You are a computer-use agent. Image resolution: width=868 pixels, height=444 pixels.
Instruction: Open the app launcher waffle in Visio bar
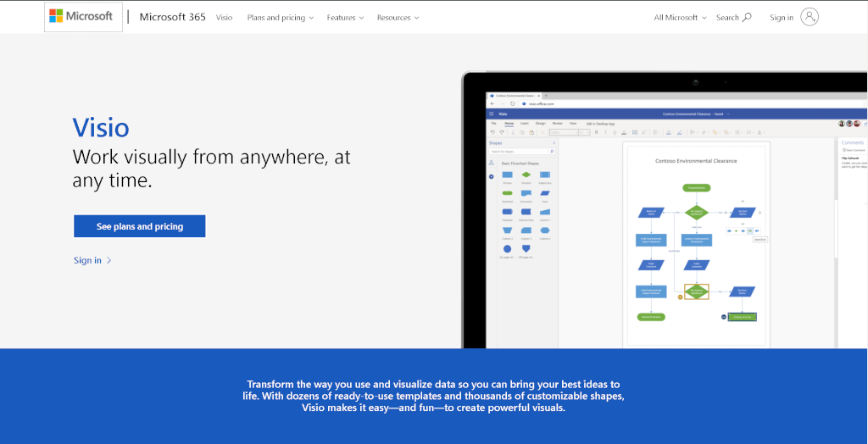pos(492,114)
